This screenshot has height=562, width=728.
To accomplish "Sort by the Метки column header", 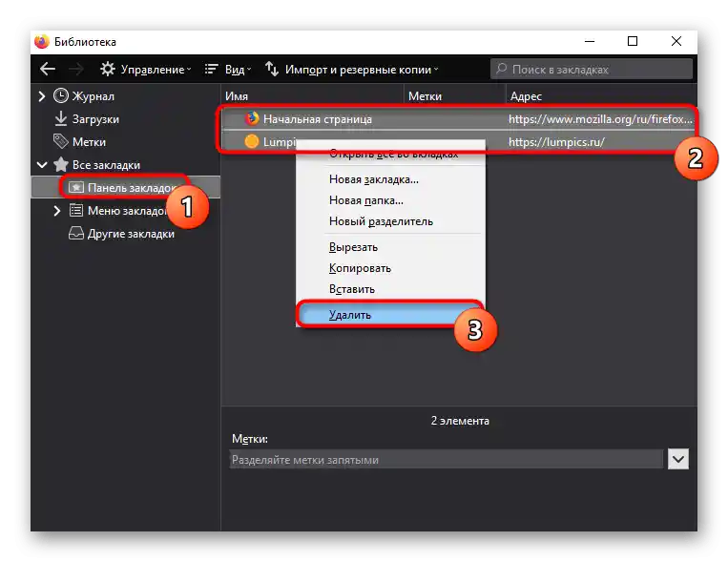I will coord(454,96).
